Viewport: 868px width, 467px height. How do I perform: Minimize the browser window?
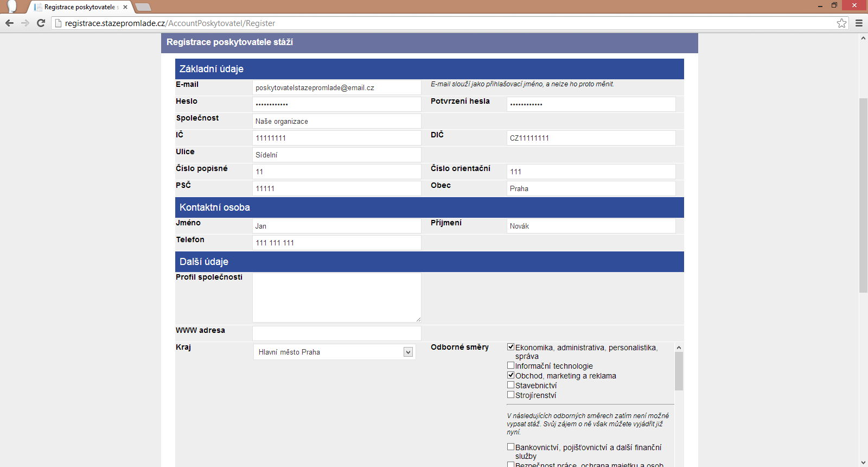[x=820, y=5]
